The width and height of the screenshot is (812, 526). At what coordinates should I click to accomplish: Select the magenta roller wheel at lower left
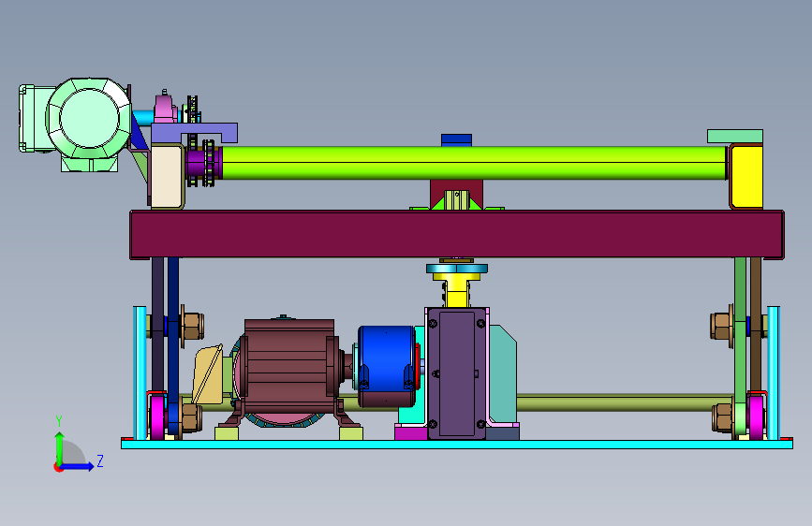[157, 417]
